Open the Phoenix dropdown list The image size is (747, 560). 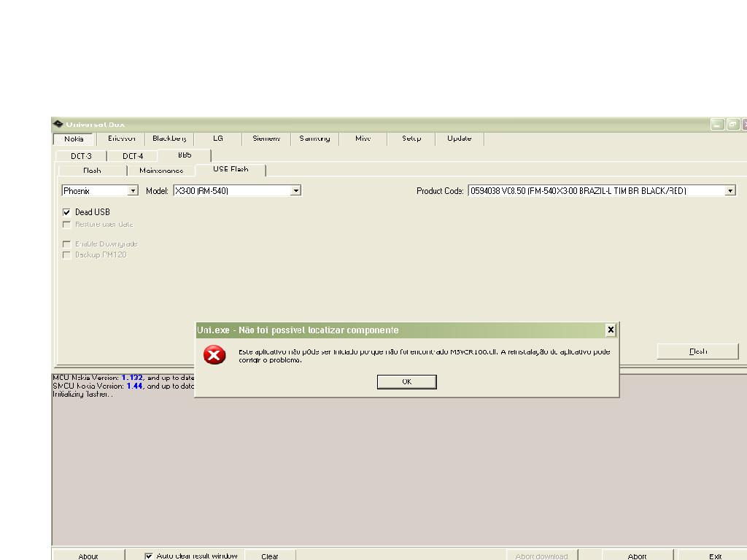tap(133, 191)
